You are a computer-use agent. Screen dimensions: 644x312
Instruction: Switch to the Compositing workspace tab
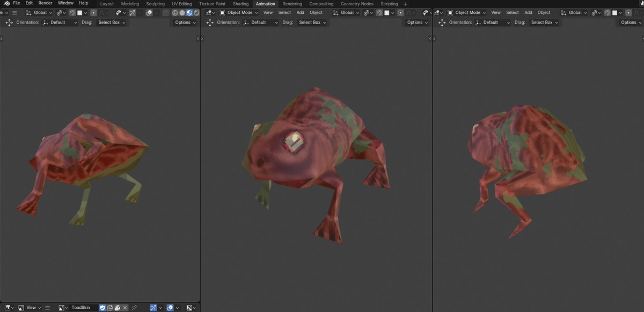click(321, 4)
